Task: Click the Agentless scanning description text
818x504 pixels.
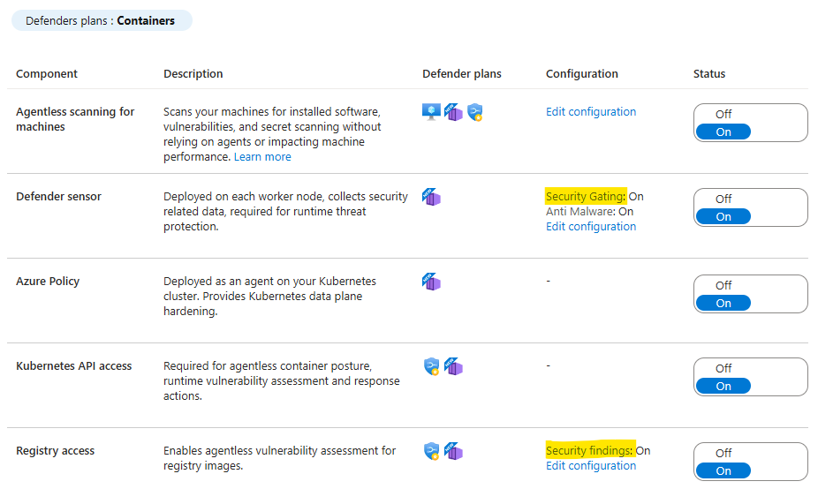Action: click(272, 134)
